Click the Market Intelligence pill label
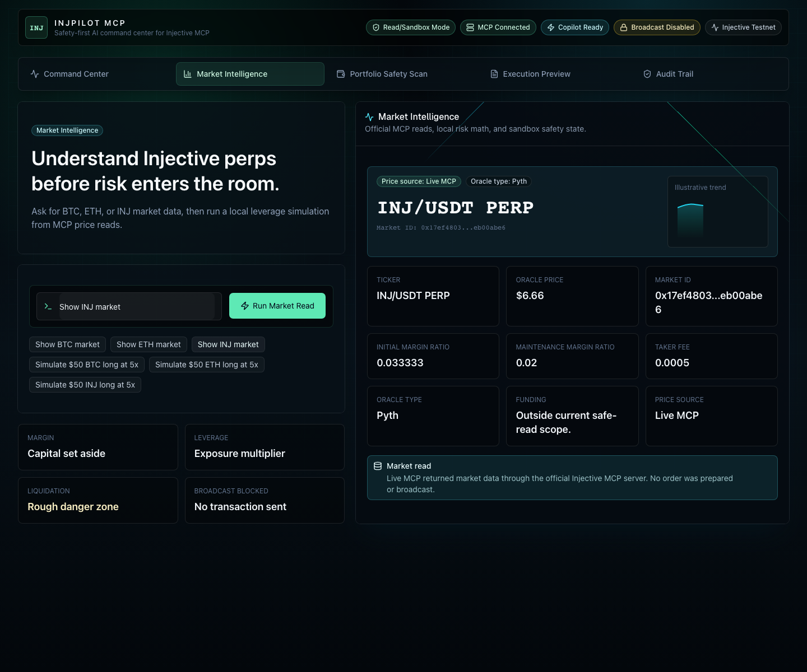This screenshot has width=807, height=672. [67, 130]
